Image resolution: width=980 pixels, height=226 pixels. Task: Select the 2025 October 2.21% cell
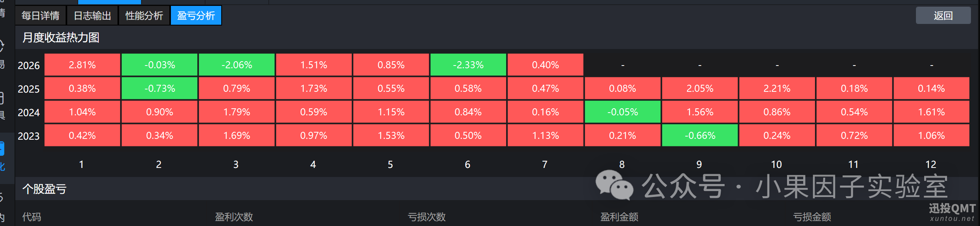click(777, 88)
